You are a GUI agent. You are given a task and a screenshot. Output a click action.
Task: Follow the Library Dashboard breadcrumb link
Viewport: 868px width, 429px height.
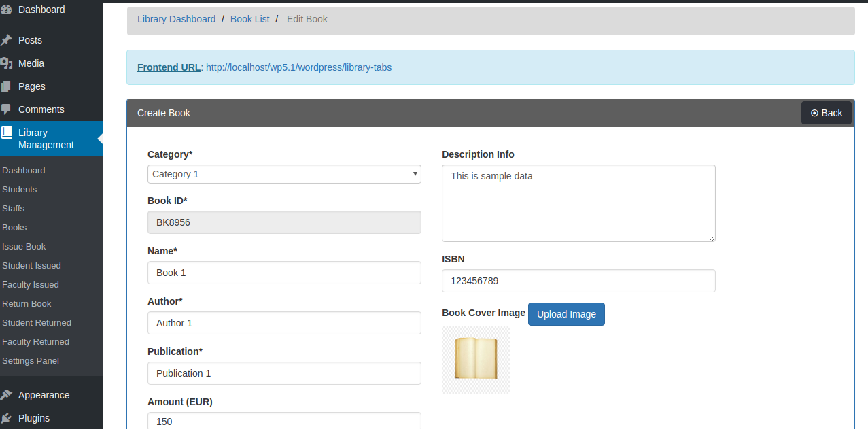(x=176, y=19)
